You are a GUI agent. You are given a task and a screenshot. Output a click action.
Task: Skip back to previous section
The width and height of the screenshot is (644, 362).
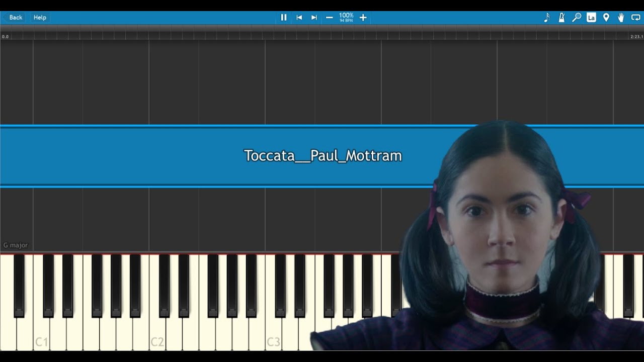(299, 18)
